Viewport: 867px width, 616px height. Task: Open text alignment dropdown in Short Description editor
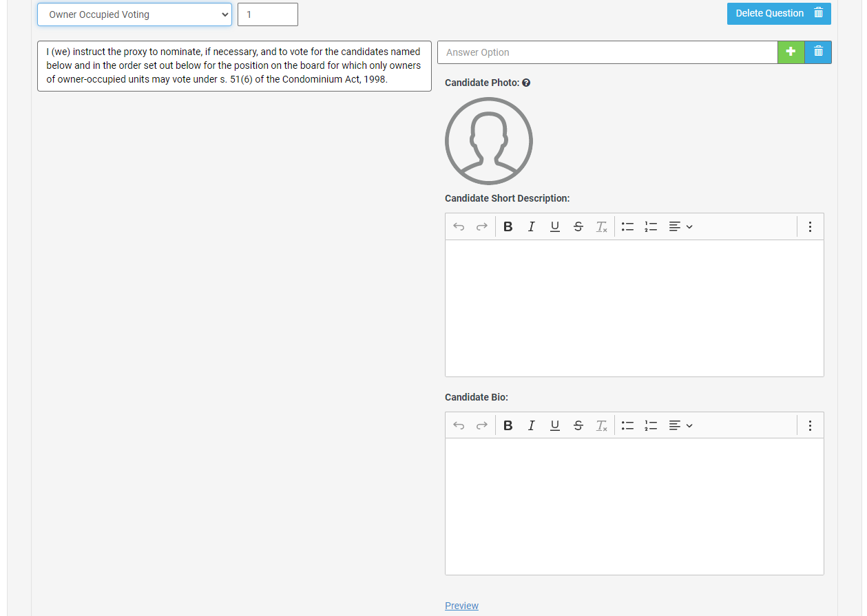click(x=680, y=226)
